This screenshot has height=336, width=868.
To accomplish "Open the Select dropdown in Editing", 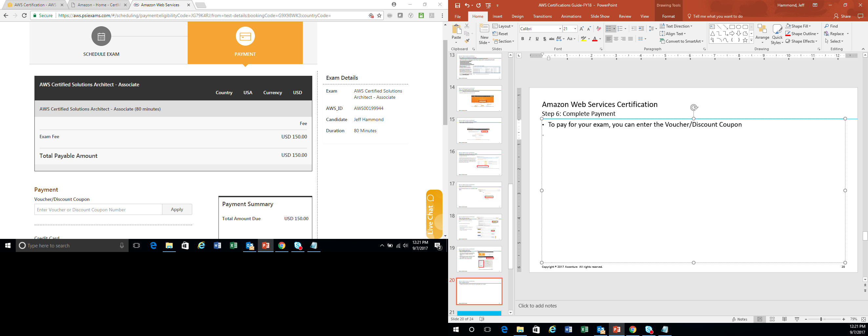I will tap(834, 41).
